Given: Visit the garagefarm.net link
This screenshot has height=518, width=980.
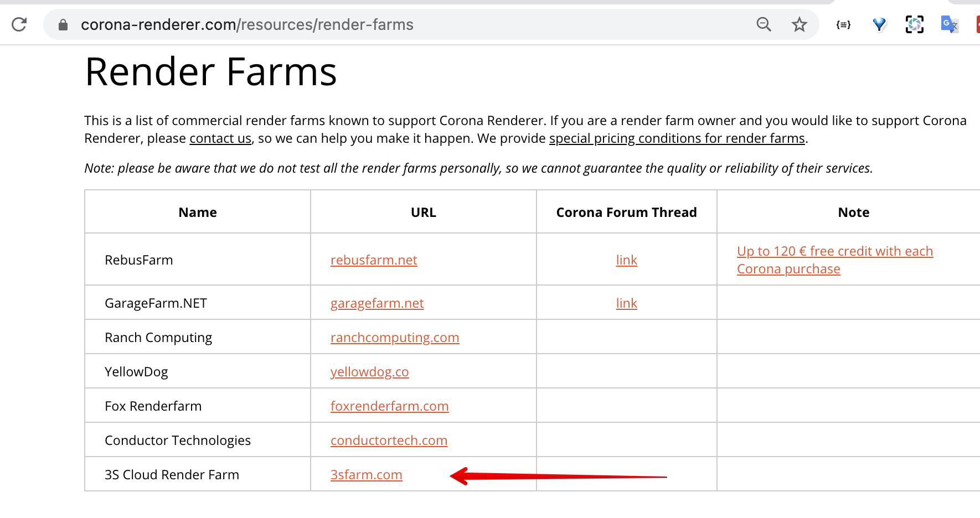Looking at the screenshot, I should (x=377, y=303).
